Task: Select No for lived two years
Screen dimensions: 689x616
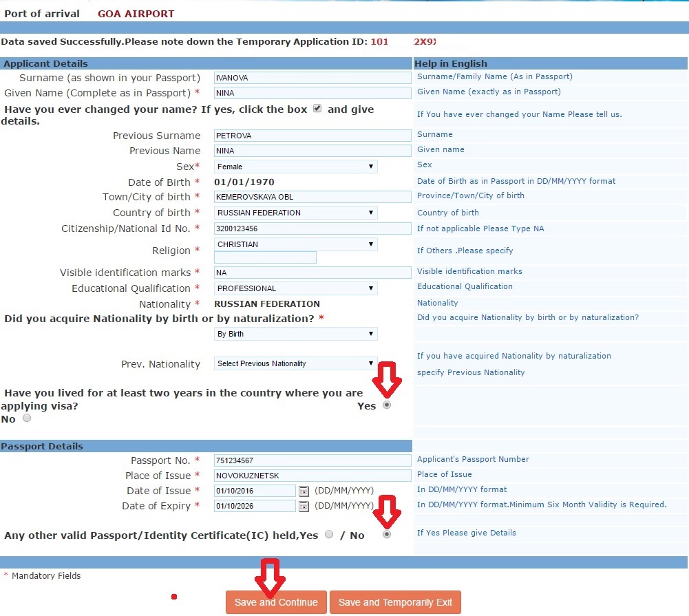Action: coord(28,418)
